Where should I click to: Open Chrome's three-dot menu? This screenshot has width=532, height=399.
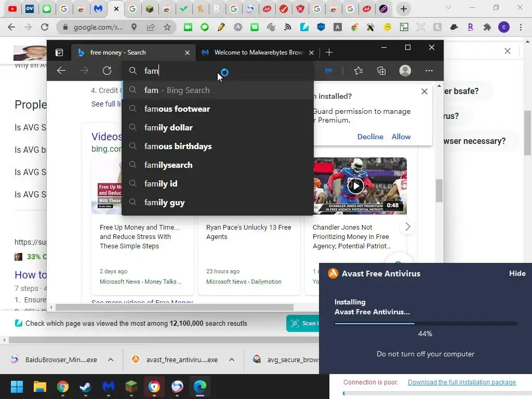(x=521, y=27)
